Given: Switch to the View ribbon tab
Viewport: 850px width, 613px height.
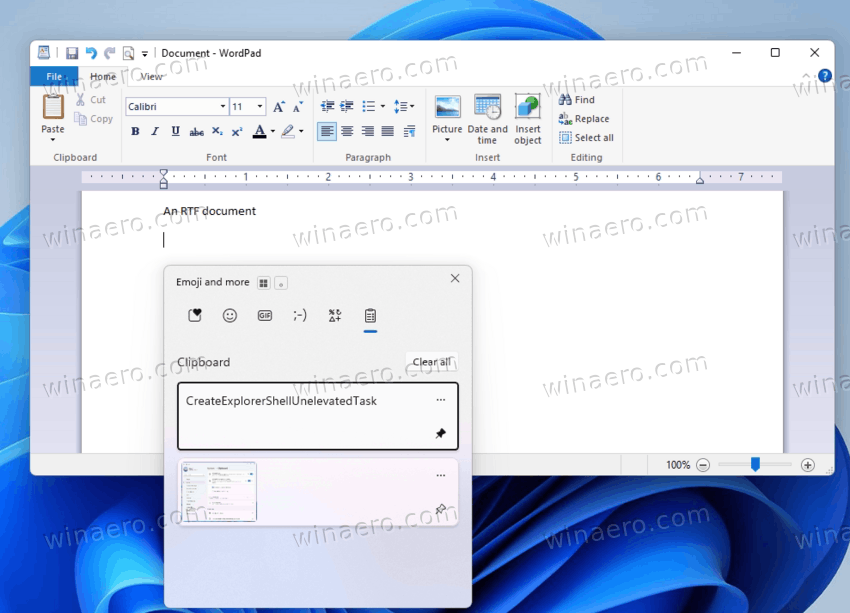Looking at the screenshot, I should point(151,76).
